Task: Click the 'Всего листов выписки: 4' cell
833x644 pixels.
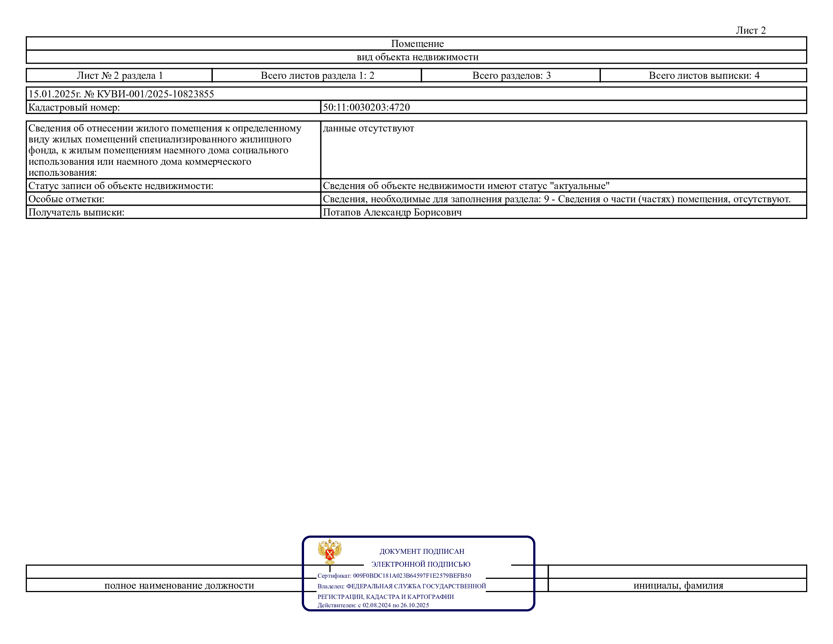Action: click(x=704, y=75)
